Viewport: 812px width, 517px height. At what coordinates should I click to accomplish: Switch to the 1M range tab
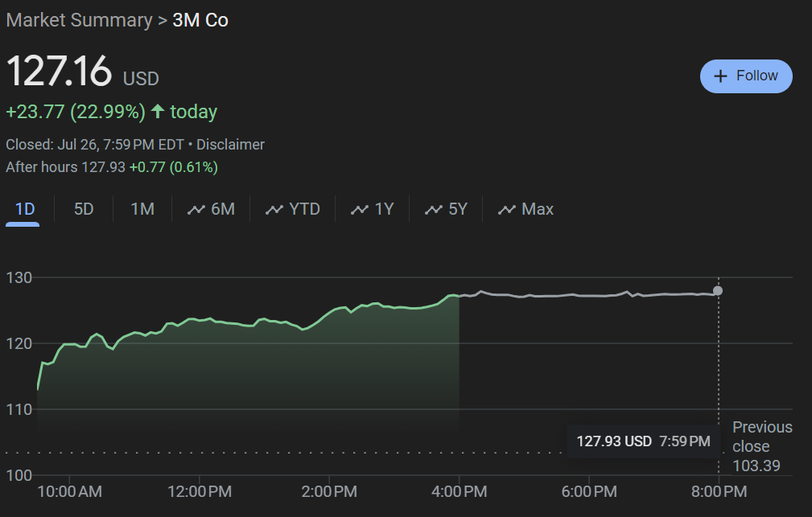[142, 209]
